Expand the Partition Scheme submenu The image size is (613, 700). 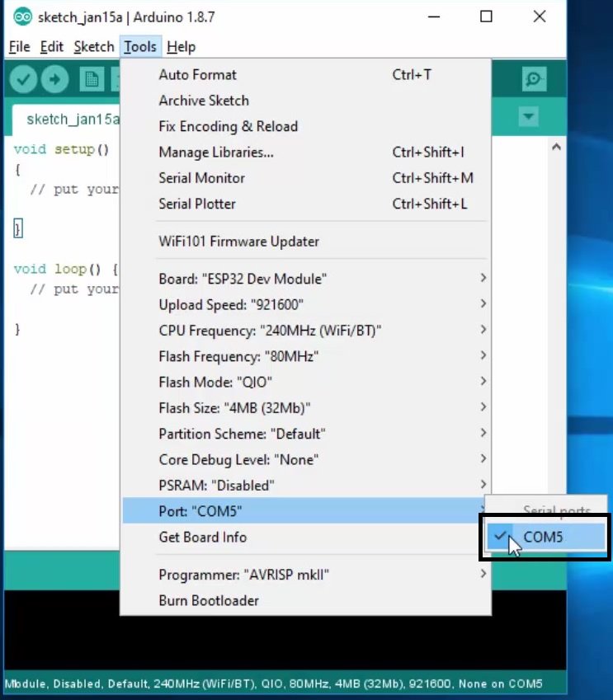pyautogui.click(x=307, y=434)
